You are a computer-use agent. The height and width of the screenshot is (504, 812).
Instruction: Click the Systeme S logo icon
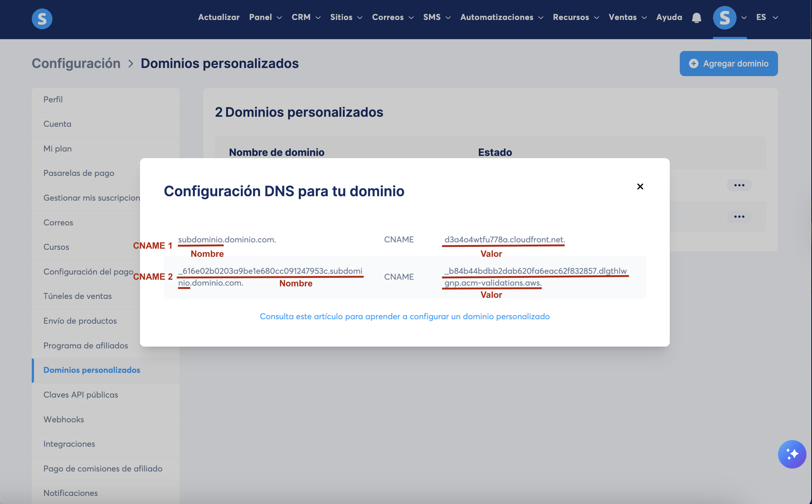pyautogui.click(x=42, y=18)
